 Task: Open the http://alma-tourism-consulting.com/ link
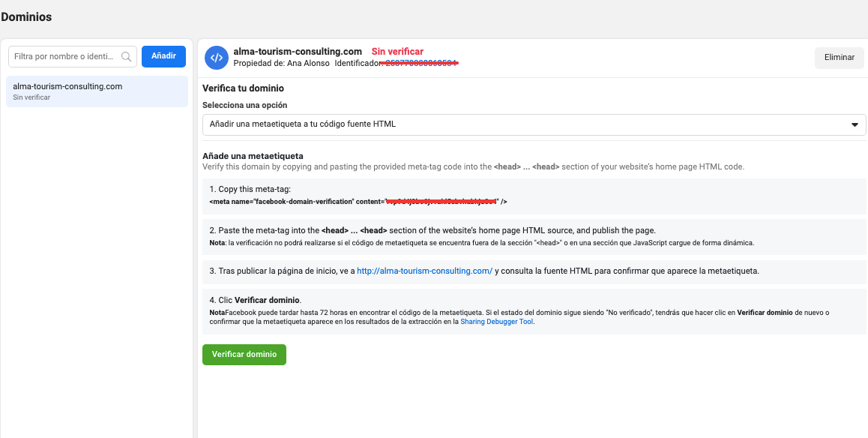(x=424, y=271)
